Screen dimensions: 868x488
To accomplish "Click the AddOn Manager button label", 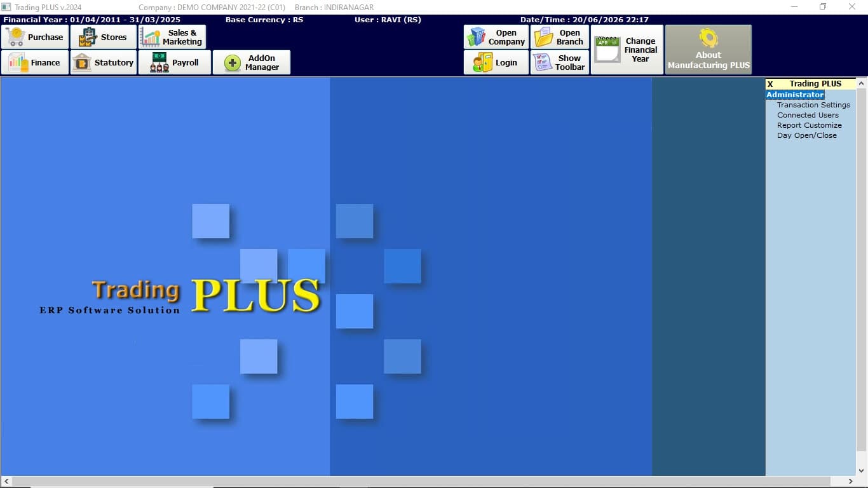I will click(x=262, y=62).
